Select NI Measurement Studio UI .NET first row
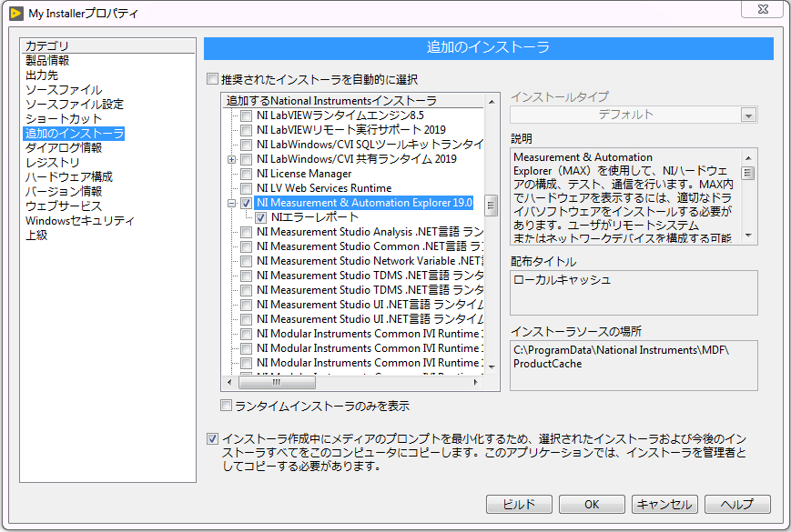This screenshot has width=791, height=532. click(x=370, y=305)
